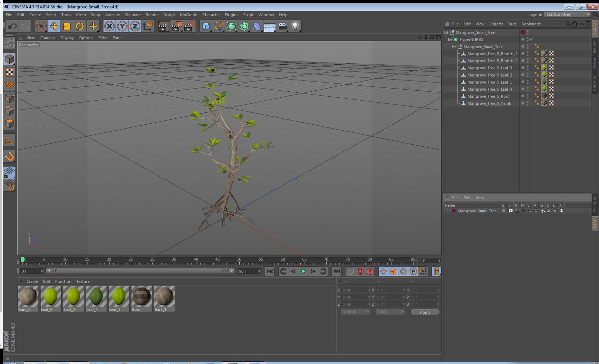Open the Scale mode dropdown

[390, 312]
